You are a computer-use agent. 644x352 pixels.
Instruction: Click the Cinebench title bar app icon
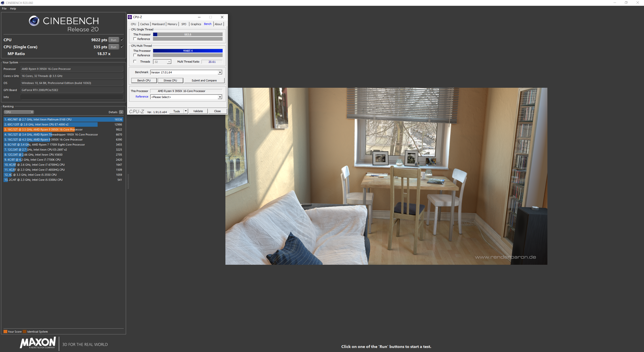tap(3, 3)
